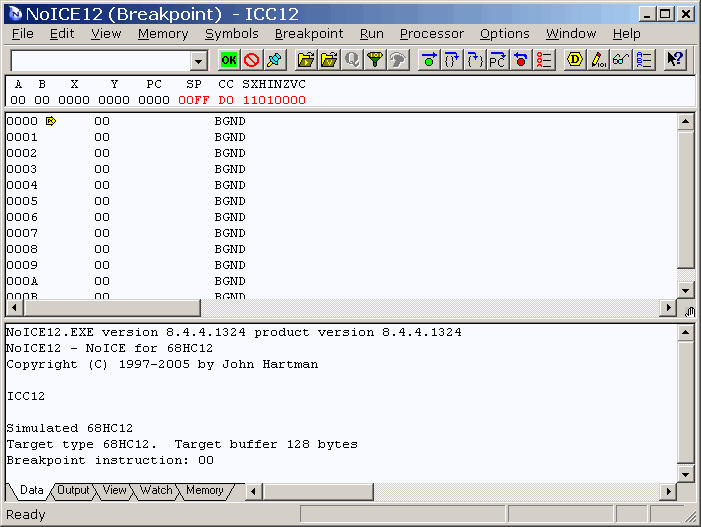Screen dimensions: 701x527
Task: Click source pane scroll up arrow
Action: tap(685, 121)
